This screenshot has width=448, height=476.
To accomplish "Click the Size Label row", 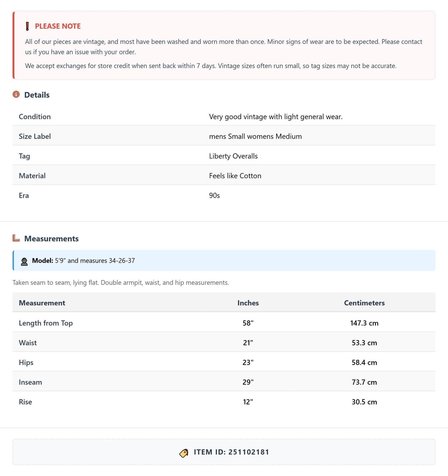I will (224, 136).
